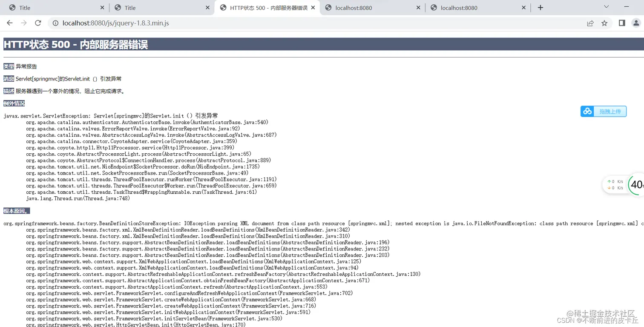Click the AbstractAccessLogValve.java:687 stack line
This screenshot has width=644, height=327.
[x=151, y=135]
